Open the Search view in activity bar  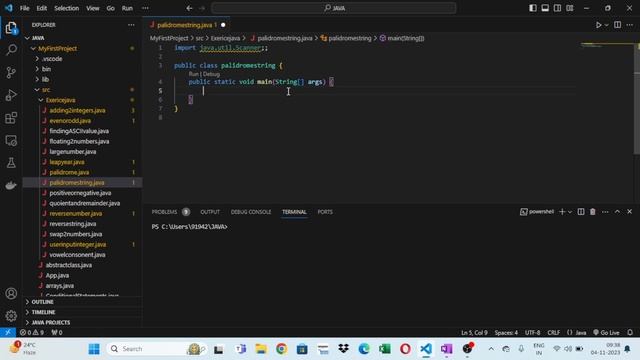coord(11,50)
